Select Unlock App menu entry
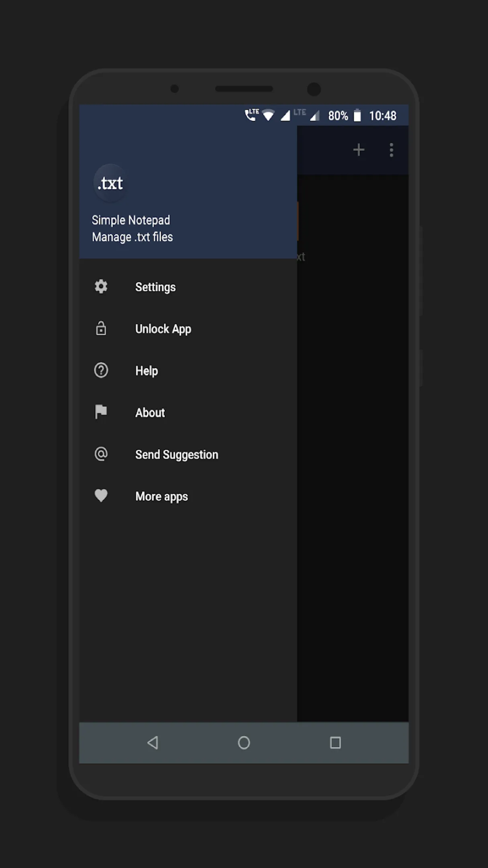This screenshot has width=488, height=868. [x=188, y=329]
